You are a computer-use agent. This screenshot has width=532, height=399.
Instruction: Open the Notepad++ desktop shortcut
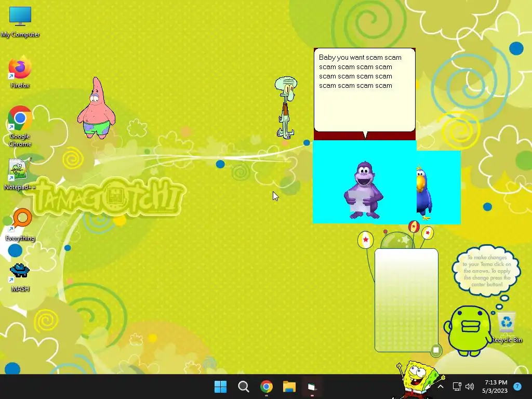[x=20, y=174]
